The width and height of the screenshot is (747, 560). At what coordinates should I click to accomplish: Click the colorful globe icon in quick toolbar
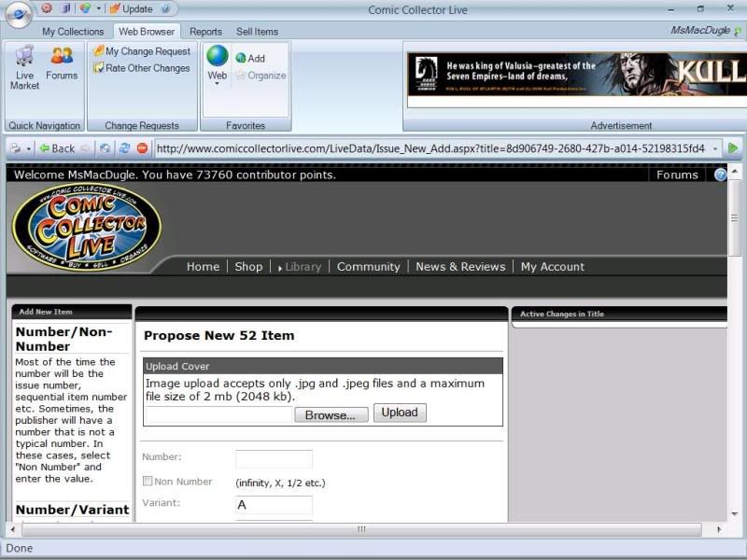(x=85, y=8)
